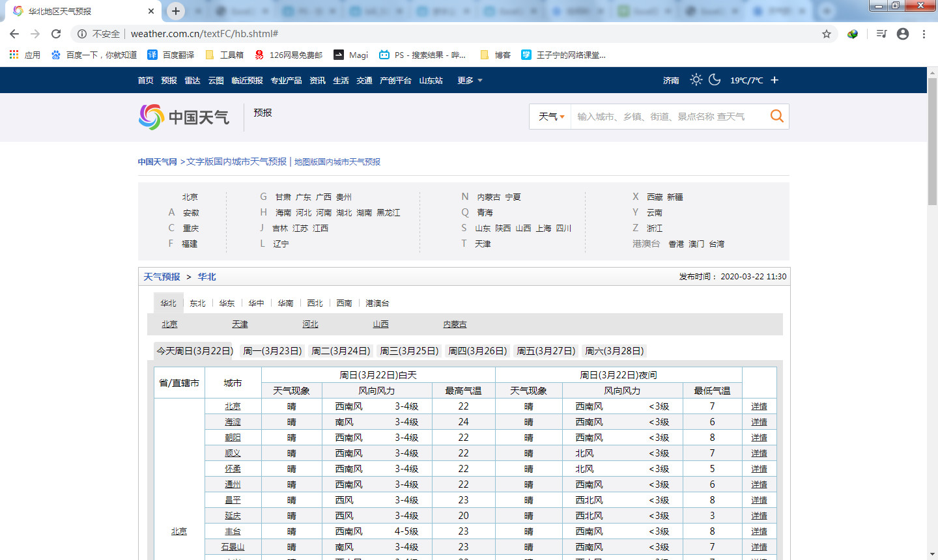Open the 雷达 navigation menu item

(192, 80)
